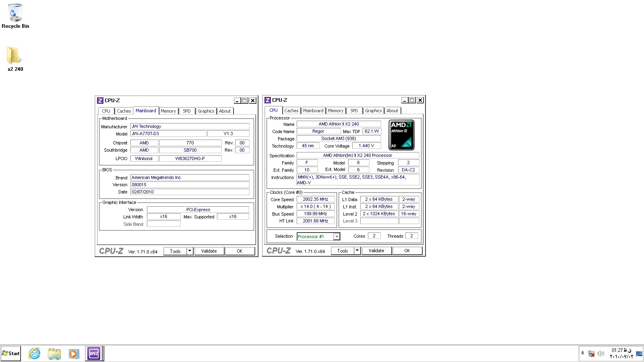
Task: Open the Start menu
Action: [11, 354]
